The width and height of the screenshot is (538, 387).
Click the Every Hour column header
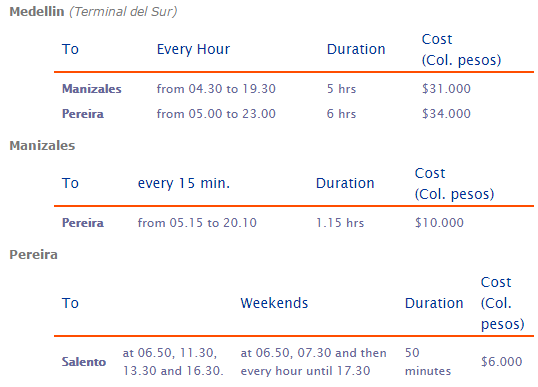tap(193, 49)
